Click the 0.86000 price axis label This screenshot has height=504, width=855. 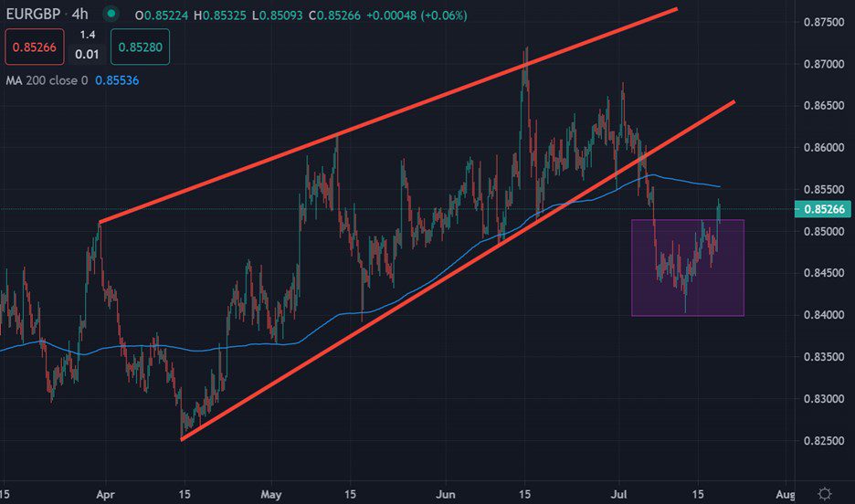[x=824, y=147]
